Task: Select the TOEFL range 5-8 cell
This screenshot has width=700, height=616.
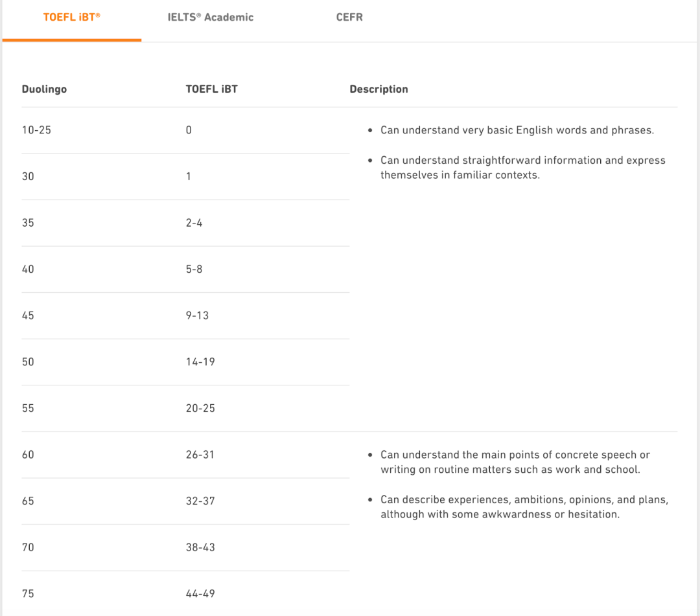Action: click(194, 269)
